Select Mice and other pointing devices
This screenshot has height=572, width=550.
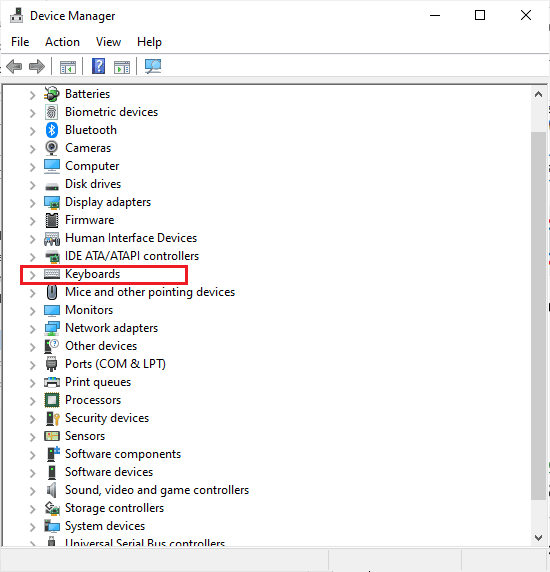[x=150, y=292]
